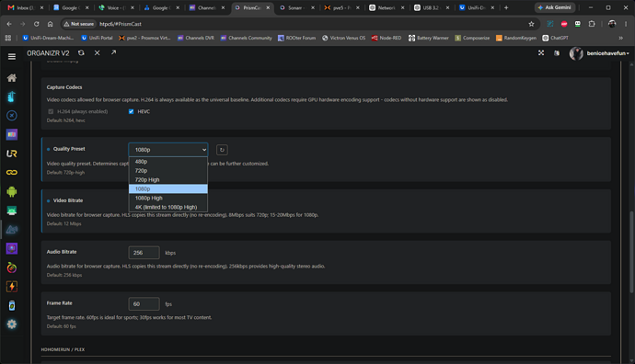Screen dimensions: 635x364
Task: Open the orange lightning bolt sidebar app
Action: 12,287
